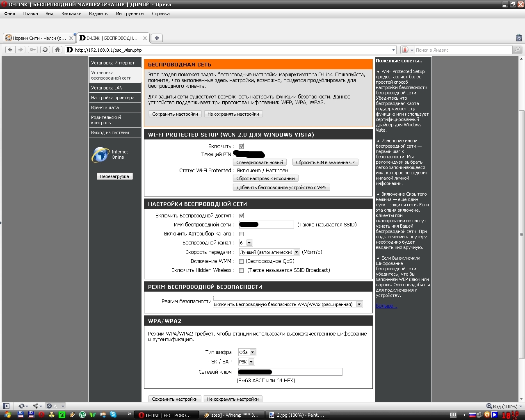The width and height of the screenshot is (525, 420).
Task: Open the Больше... tips link
Action: click(386, 306)
